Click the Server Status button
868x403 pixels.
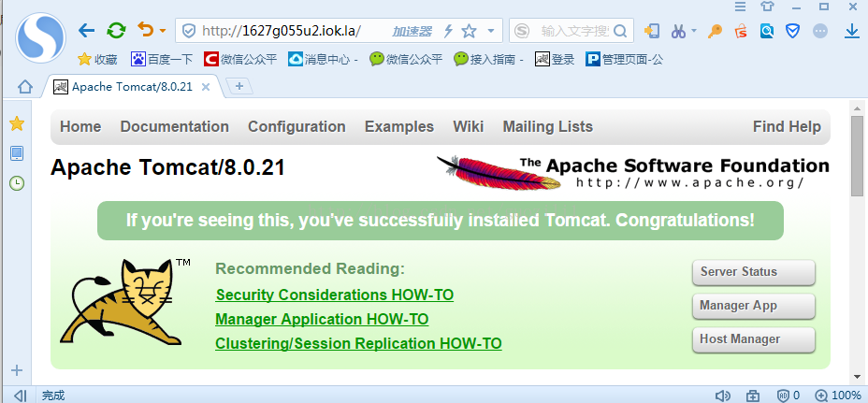[753, 272]
